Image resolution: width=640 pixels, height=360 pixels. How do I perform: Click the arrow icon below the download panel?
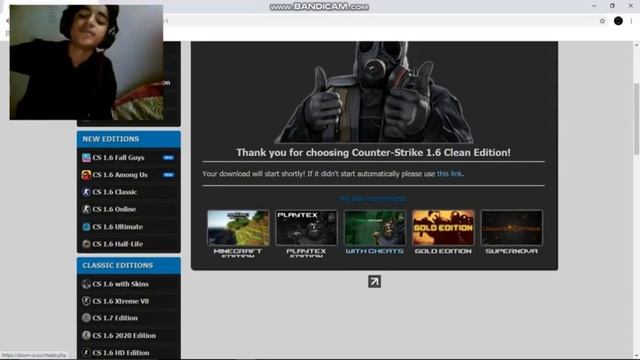pyautogui.click(x=374, y=282)
